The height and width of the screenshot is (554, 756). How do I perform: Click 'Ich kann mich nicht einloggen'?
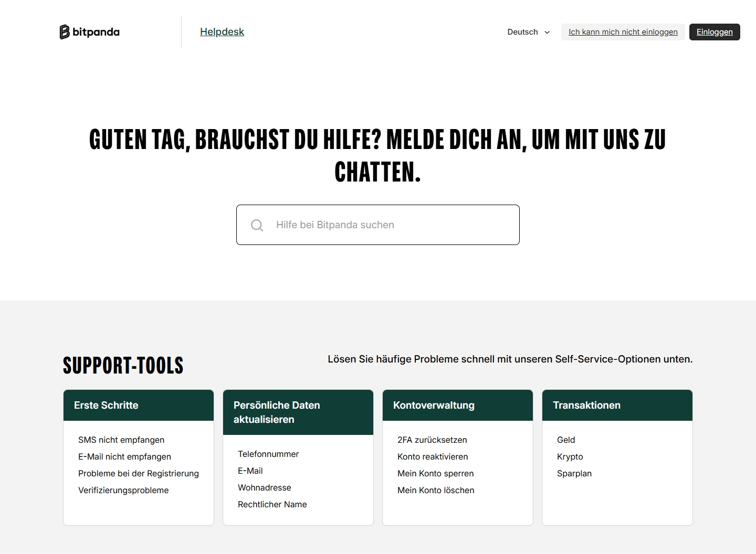[623, 32]
